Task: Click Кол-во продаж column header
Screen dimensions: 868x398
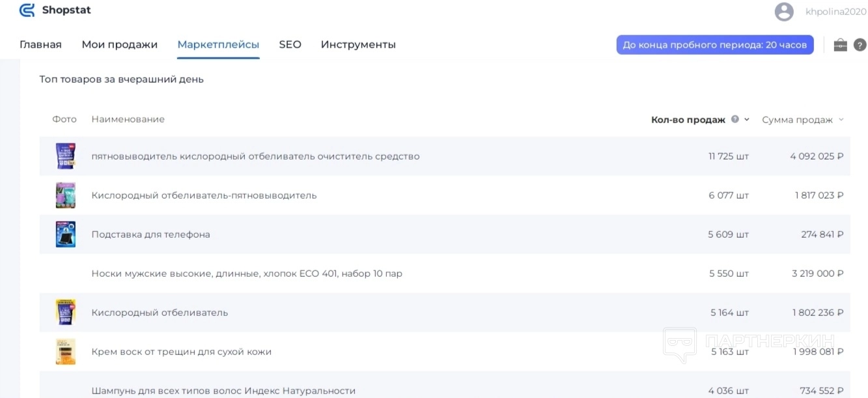Action: (x=688, y=119)
